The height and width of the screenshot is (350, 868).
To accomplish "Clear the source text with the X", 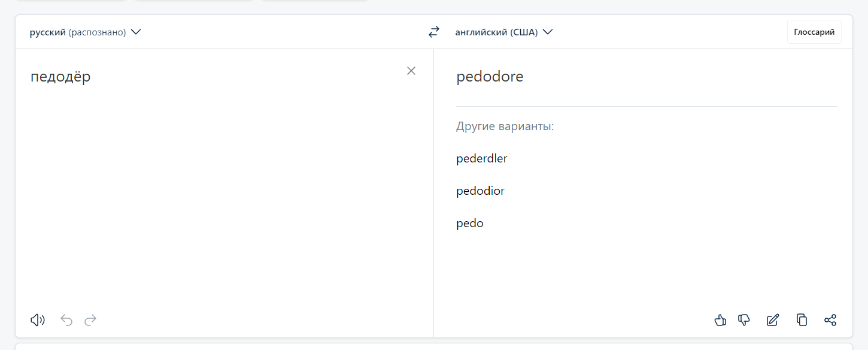I will point(411,71).
